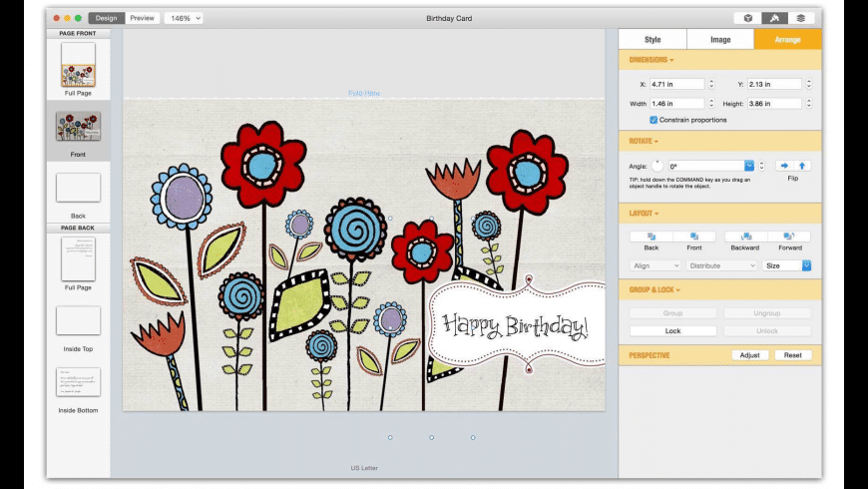Click the flip horizontal arrow icon
The image size is (868, 489).
point(784,166)
